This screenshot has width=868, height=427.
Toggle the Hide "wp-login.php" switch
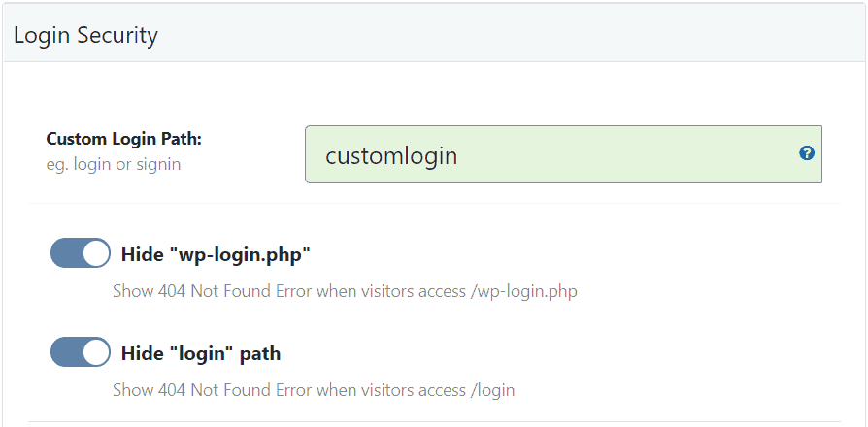click(81, 254)
